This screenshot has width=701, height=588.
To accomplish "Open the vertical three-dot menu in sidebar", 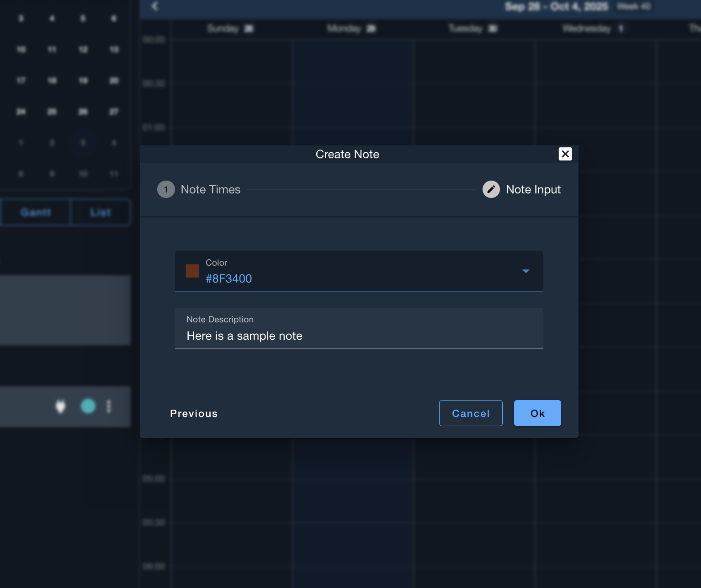I will click(109, 406).
